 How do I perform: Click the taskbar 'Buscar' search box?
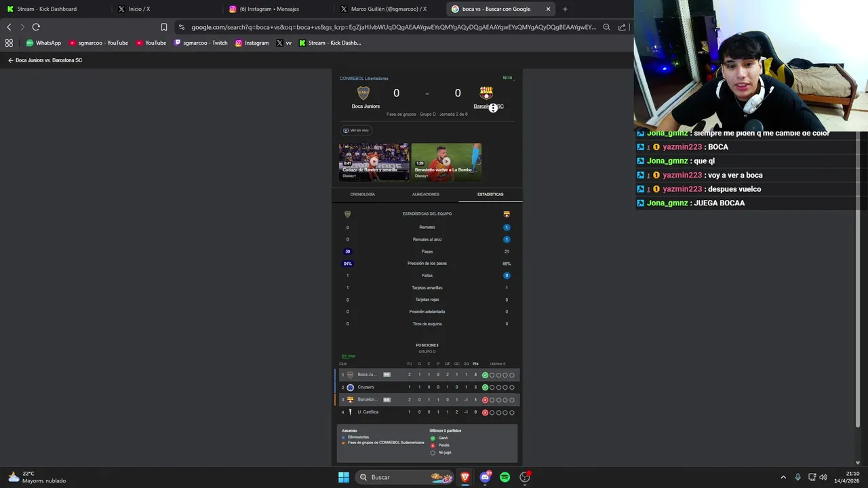[x=404, y=477]
